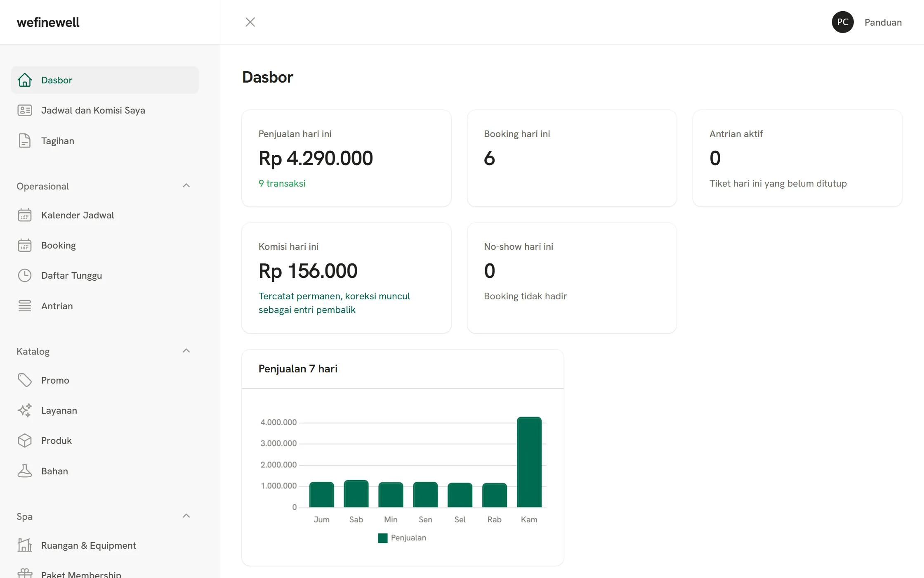
Task: Click the Tagihan document icon
Action: [x=25, y=141]
